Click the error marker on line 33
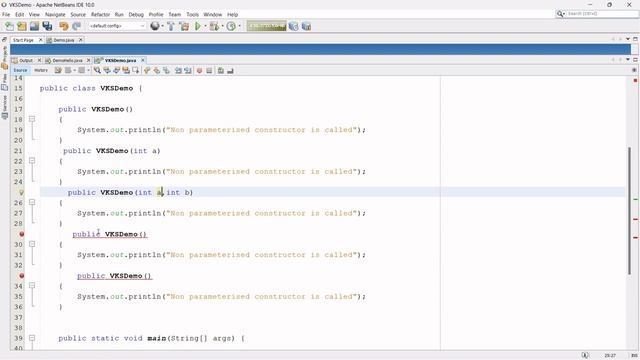The image size is (640, 360). coord(22,276)
